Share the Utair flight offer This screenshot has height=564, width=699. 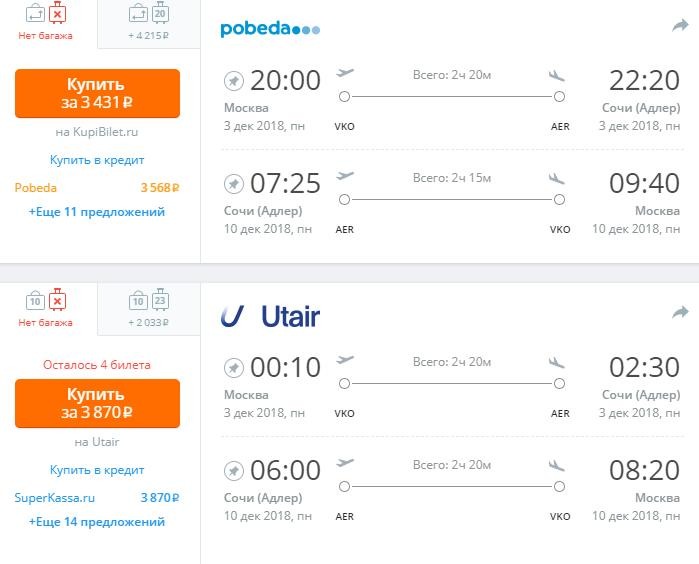[680, 313]
